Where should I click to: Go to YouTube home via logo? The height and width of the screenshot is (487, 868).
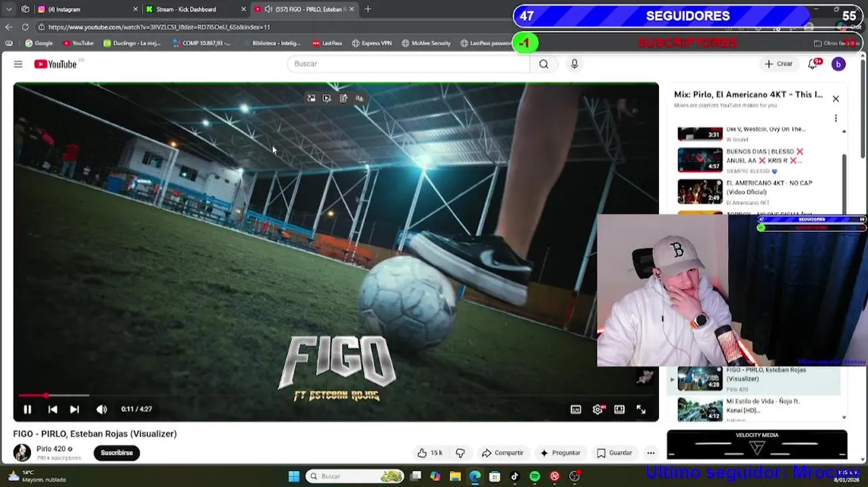(x=55, y=64)
